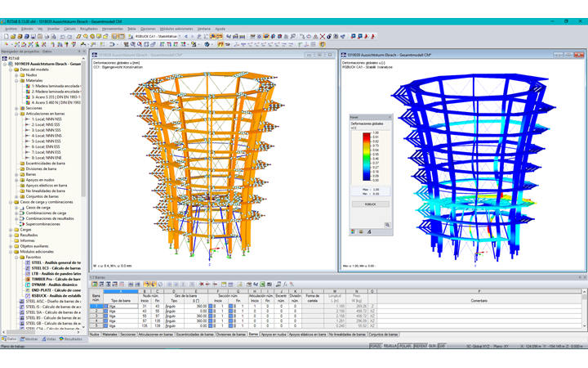Create a new model with New icon
This screenshot has height=368, width=588.
pyautogui.click(x=7, y=37)
